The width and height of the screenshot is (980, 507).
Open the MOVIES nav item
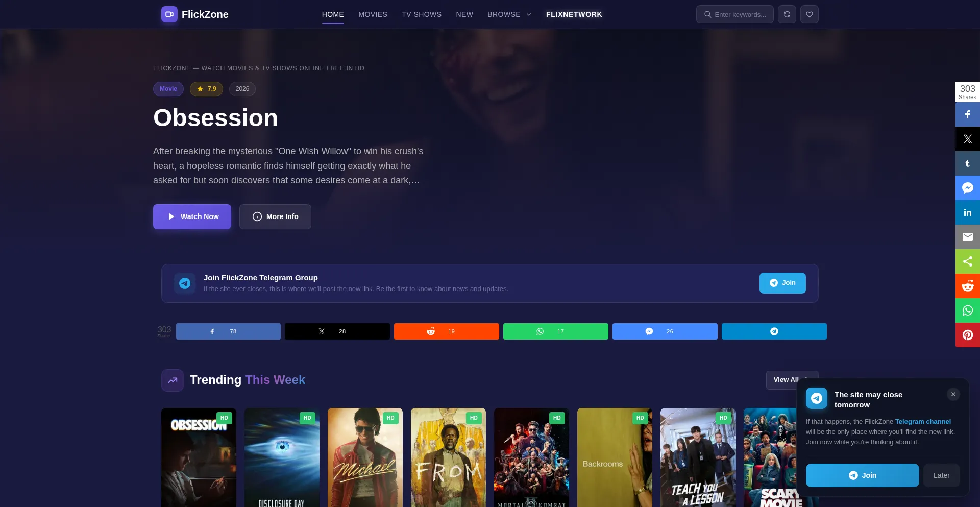373,14
